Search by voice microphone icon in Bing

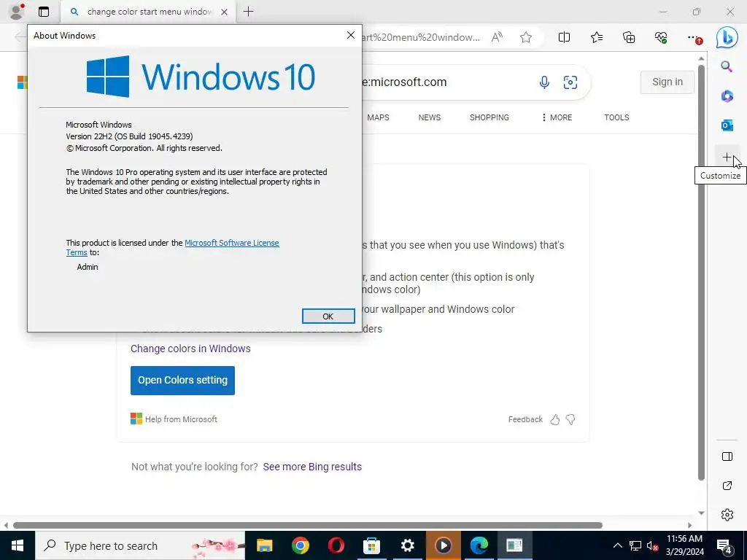tap(544, 82)
